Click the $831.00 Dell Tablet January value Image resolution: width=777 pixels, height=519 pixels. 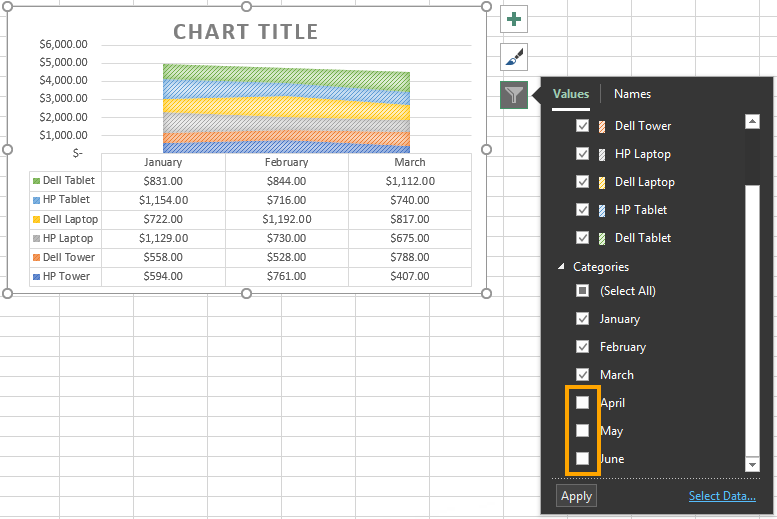click(x=163, y=181)
